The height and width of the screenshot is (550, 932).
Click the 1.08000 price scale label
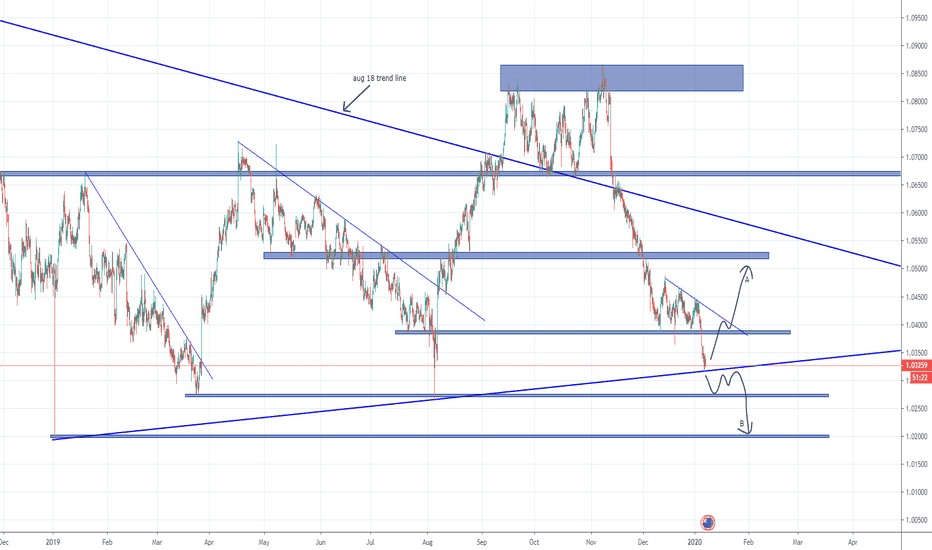pyautogui.click(x=917, y=102)
